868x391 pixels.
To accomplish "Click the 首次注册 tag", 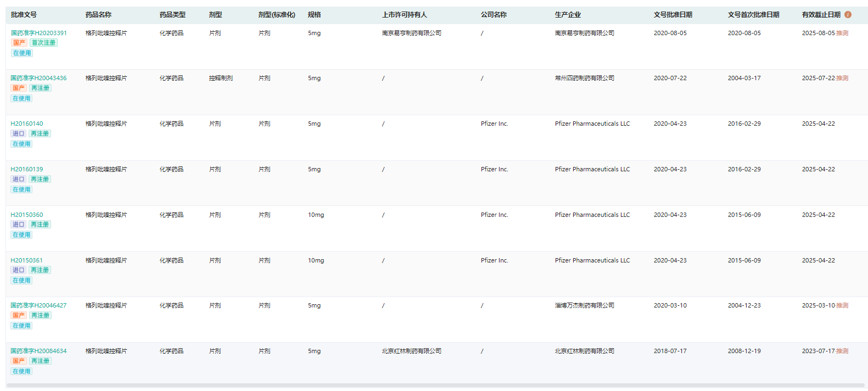I will (x=43, y=43).
